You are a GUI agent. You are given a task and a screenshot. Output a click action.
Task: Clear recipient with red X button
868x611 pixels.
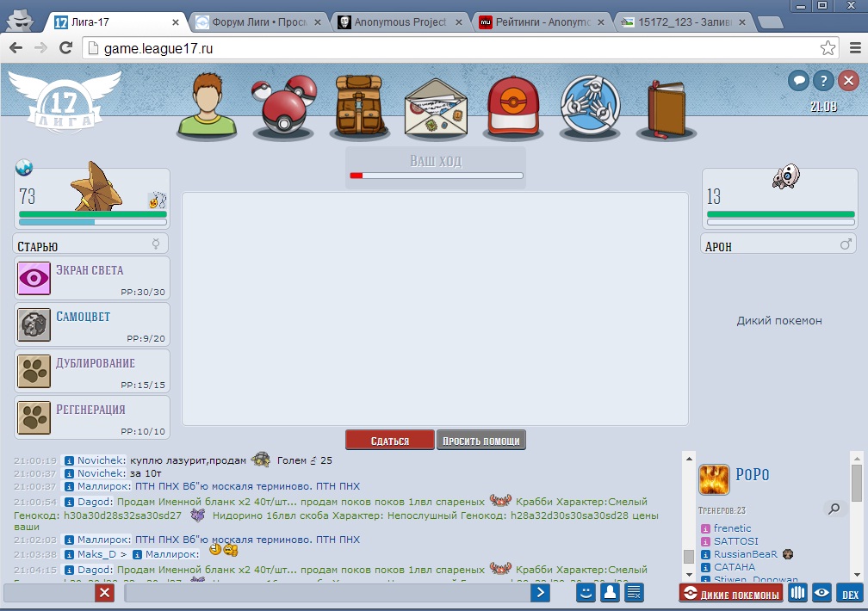(x=105, y=593)
